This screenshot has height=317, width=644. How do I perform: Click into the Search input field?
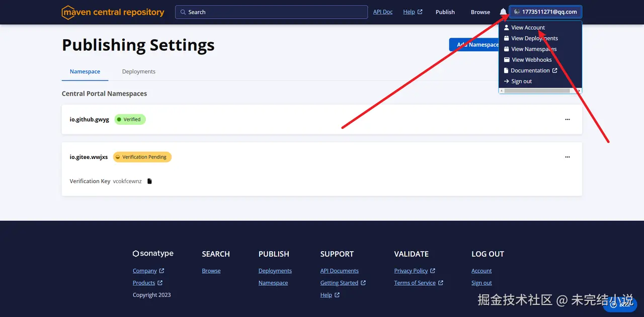[272, 12]
